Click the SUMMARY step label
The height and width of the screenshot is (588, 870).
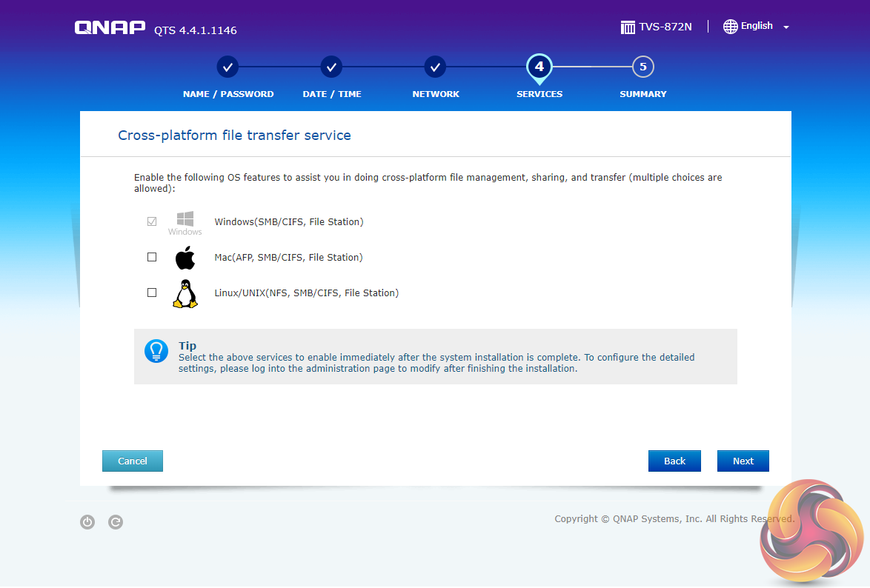point(643,94)
